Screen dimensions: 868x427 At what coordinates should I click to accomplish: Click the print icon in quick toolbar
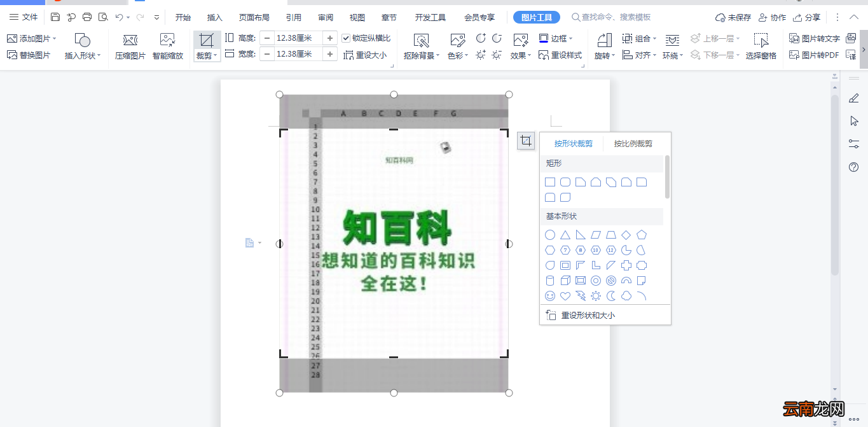point(87,17)
